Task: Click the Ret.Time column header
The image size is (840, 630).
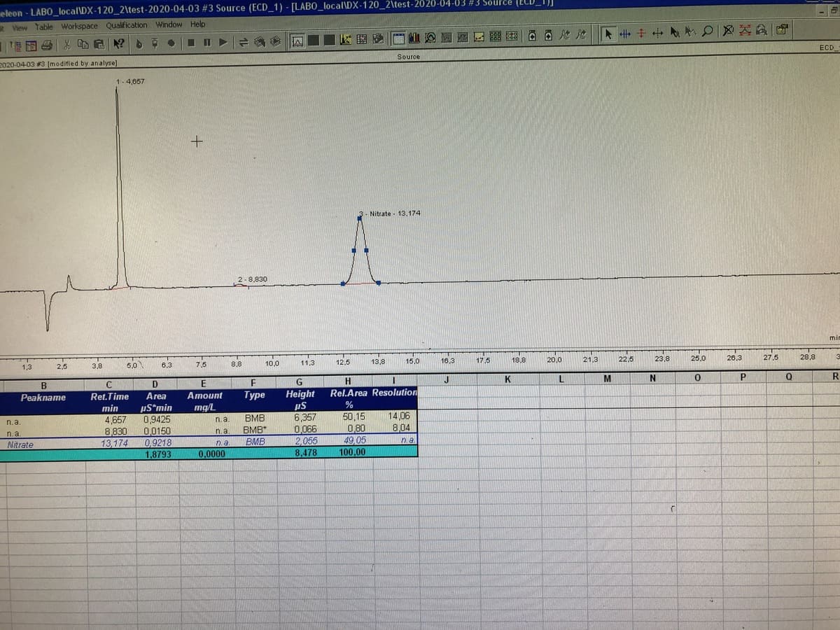Action: click(110, 396)
